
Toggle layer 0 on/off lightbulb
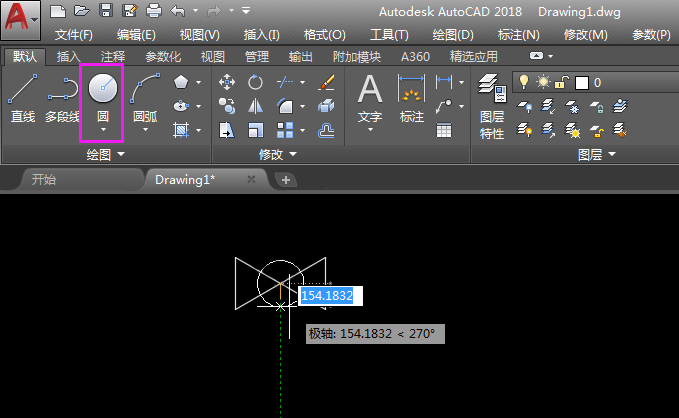[x=524, y=82]
